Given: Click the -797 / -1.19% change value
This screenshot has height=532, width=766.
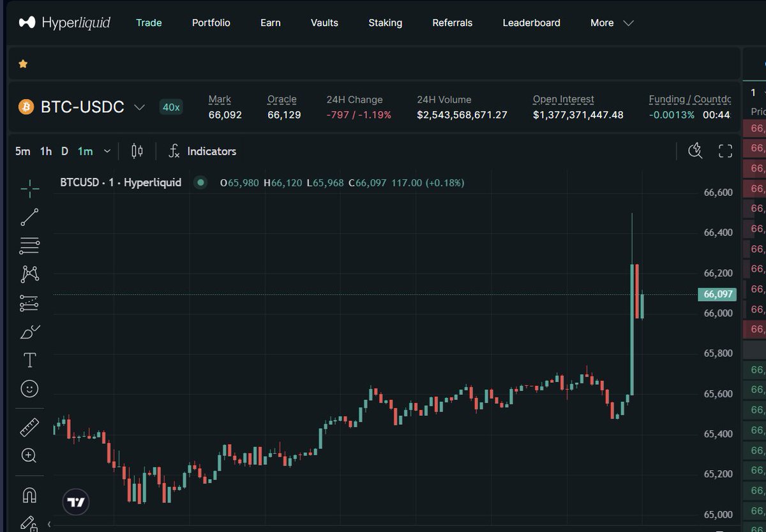Looking at the screenshot, I should tap(359, 115).
